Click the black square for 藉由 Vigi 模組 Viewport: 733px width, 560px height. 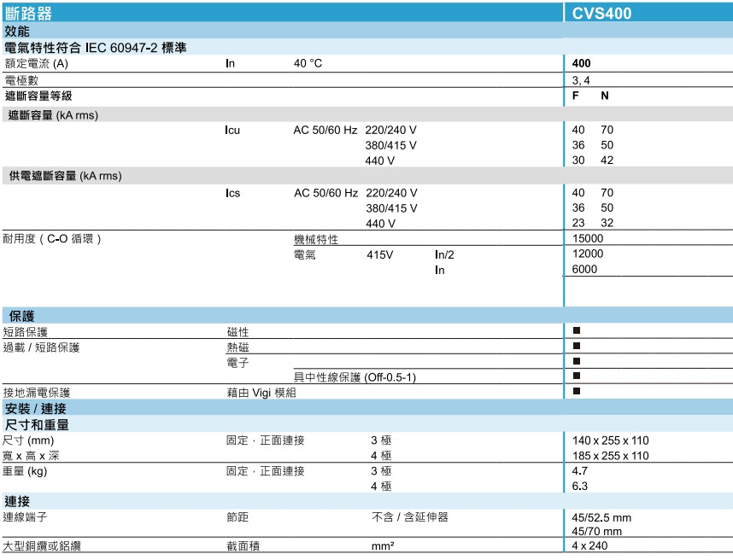click(577, 391)
